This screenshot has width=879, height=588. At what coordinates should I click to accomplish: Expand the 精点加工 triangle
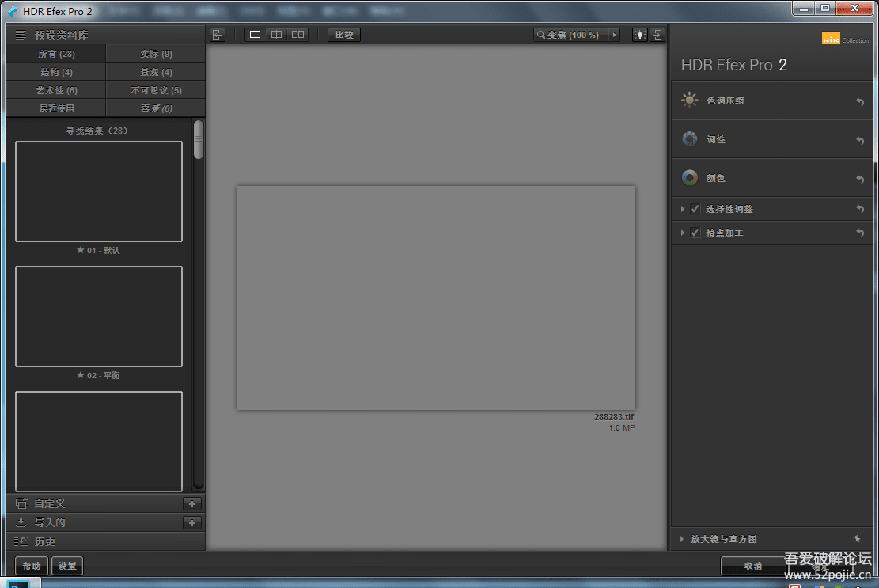coord(682,232)
